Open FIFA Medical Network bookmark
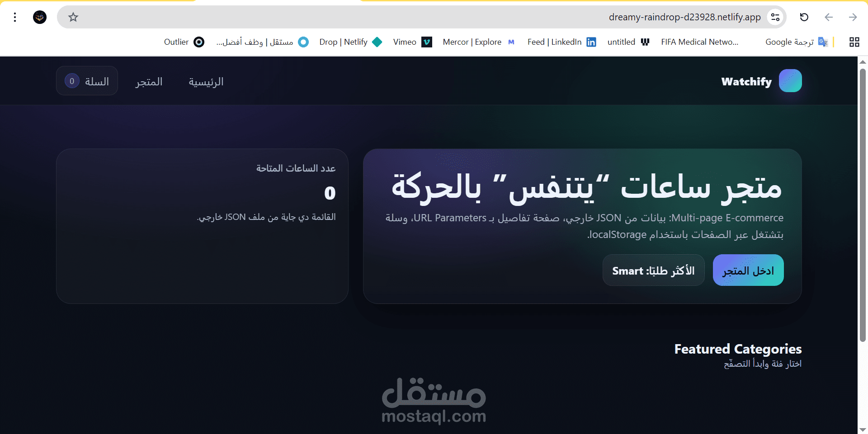The width and height of the screenshot is (868, 434). pos(699,42)
